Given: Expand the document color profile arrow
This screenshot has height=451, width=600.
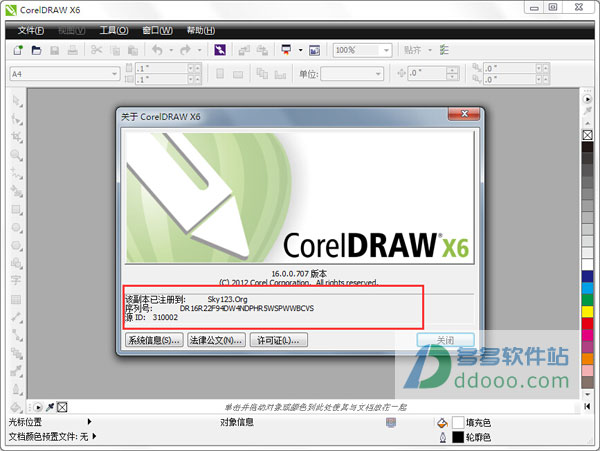Looking at the screenshot, I should tap(94, 436).
